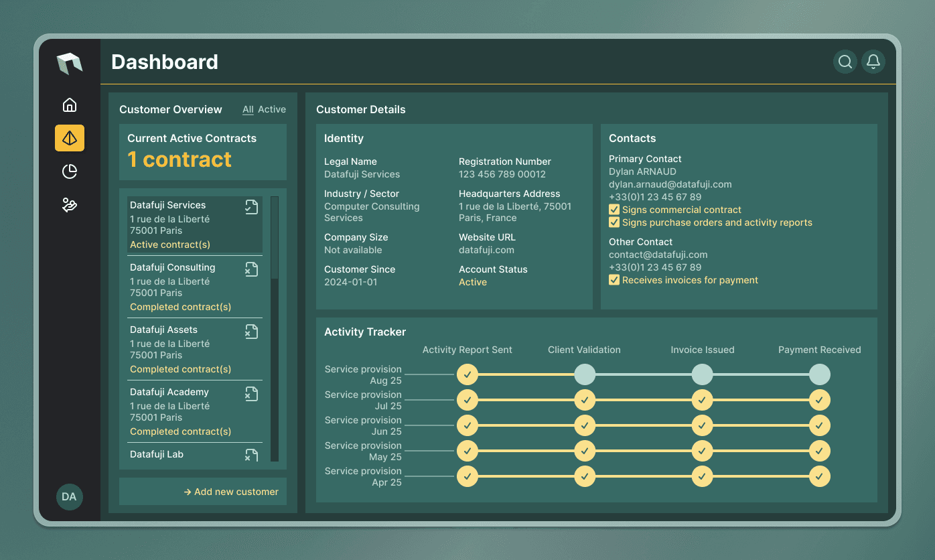Click May 25 Invoice Issued checkmark
The height and width of the screenshot is (560, 935).
coord(702,451)
